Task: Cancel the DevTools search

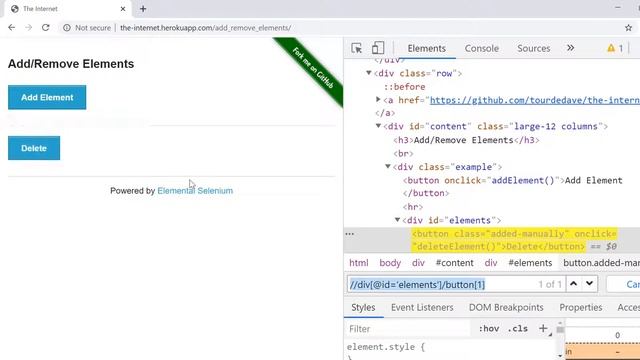Action: [x=629, y=284]
